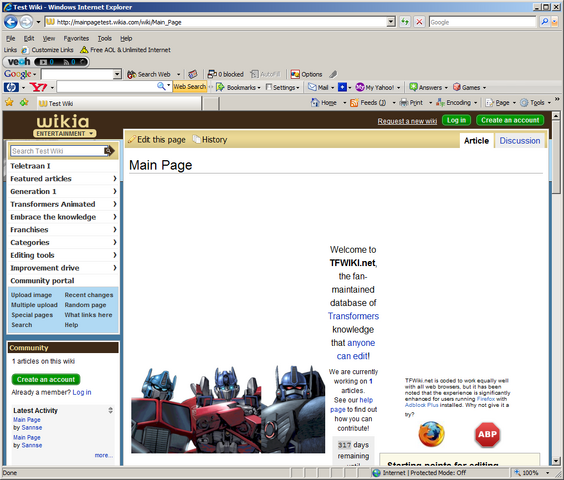Click the sidebar Create an account button
Screen dimensions: 564x480
pos(46,379)
